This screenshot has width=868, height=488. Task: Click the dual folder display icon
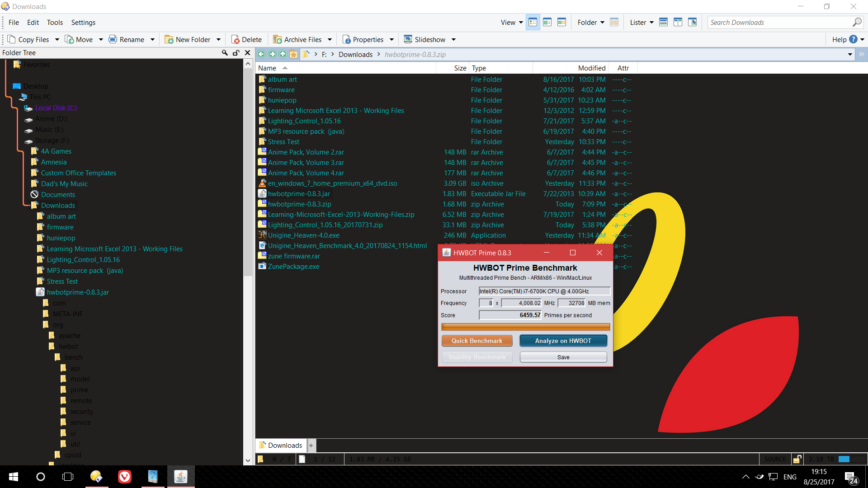coord(614,22)
